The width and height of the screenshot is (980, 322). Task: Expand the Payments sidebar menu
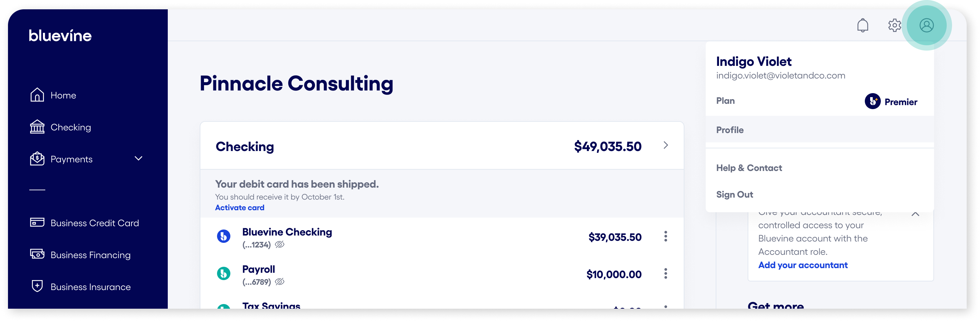[x=138, y=159]
